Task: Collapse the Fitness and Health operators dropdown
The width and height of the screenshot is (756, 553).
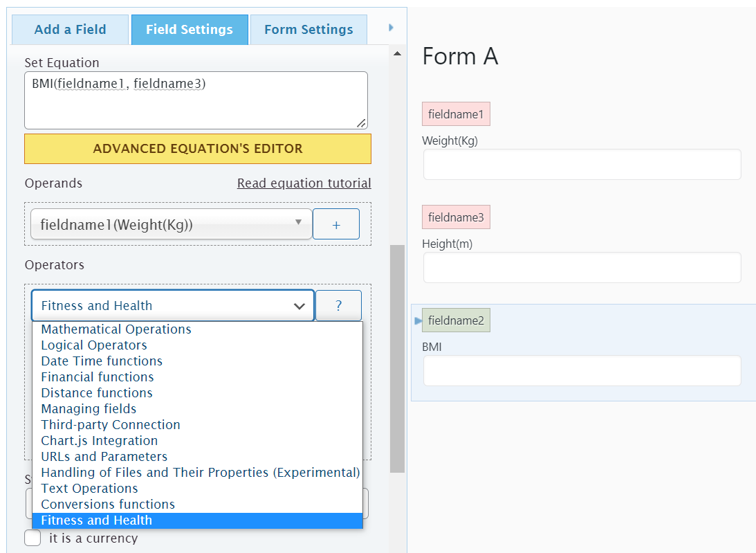Action: [x=173, y=305]
